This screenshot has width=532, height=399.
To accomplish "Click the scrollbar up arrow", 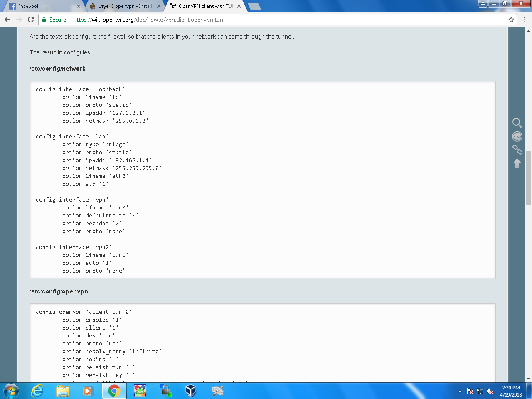I will (x=528, y=31).
